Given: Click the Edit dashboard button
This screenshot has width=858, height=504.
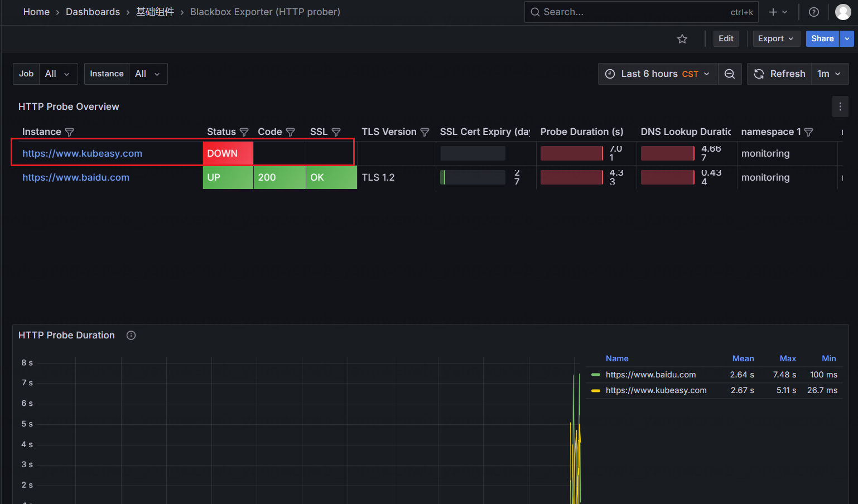Looking at the screenshot, I should click(726, 38).
